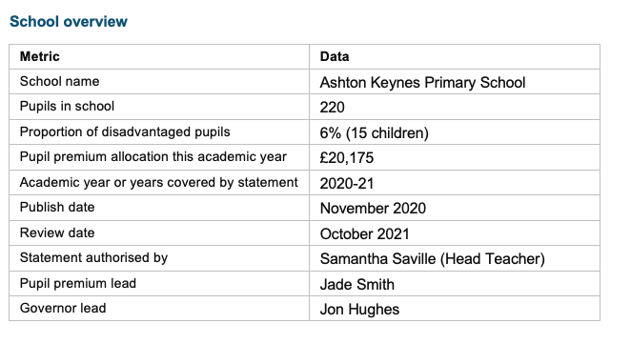
Task: Select Jon Hughes governor lead value
Action: tap(359, 310)
